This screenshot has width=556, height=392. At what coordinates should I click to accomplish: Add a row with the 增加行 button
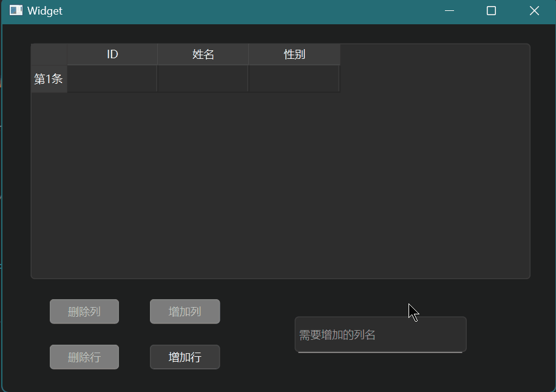pos(185,357)
